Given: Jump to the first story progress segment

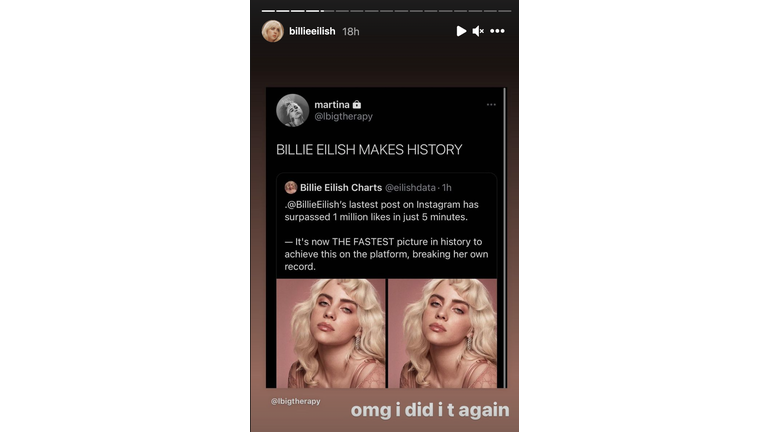Looking at the screenshot, I should click(268, 11).
